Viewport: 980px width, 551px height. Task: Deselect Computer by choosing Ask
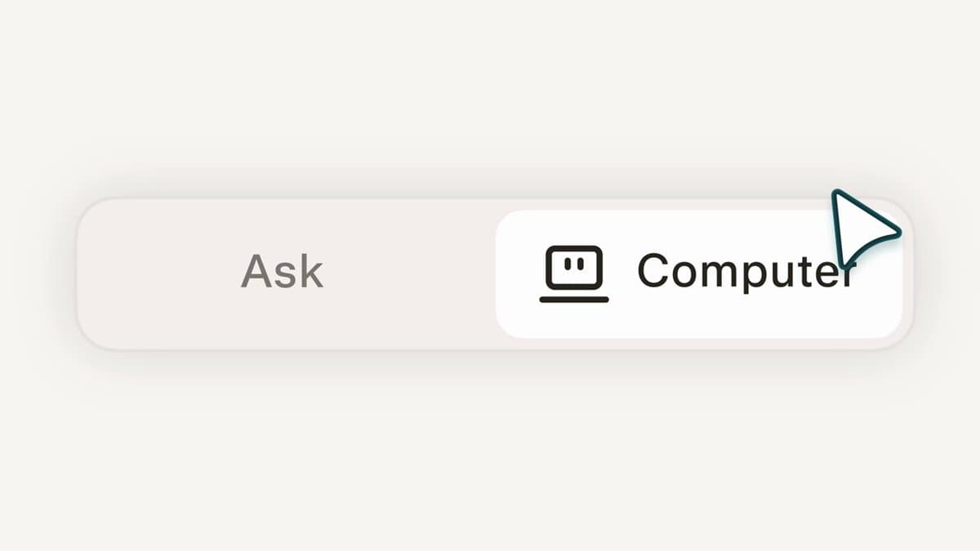point(283,272)
